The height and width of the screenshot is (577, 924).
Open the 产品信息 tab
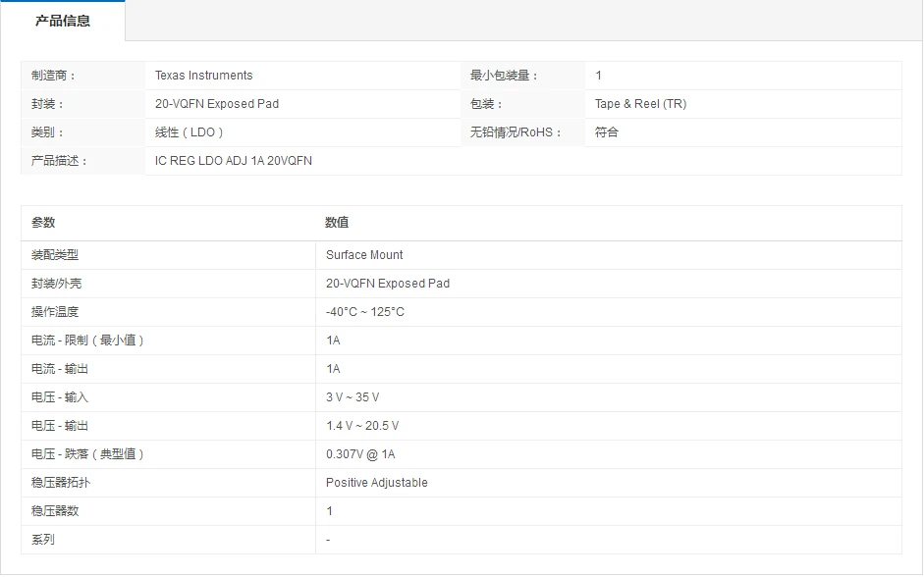click(x=63, y=22)
